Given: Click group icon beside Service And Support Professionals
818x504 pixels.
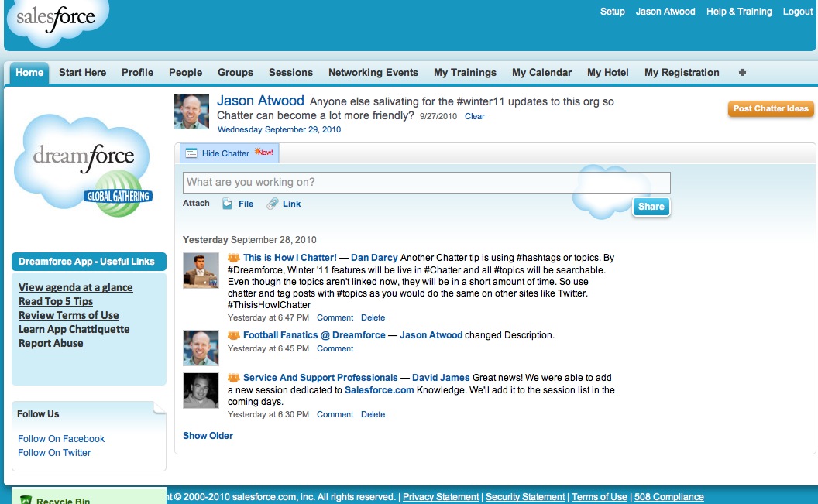Looking at the screenshot, I should click(x=234, y=378).
